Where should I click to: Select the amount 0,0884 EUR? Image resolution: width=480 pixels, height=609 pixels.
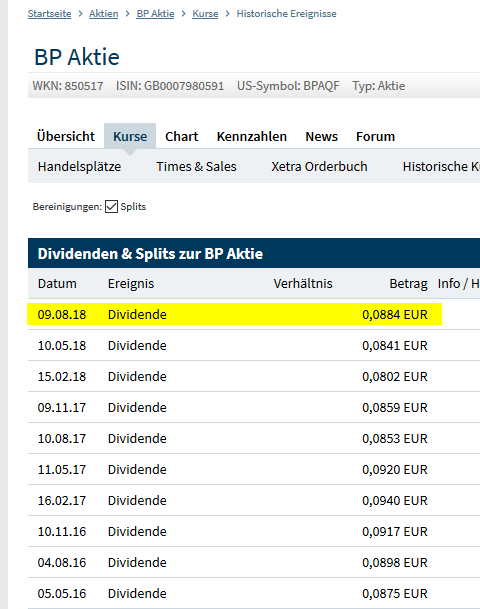pos(395,315)
